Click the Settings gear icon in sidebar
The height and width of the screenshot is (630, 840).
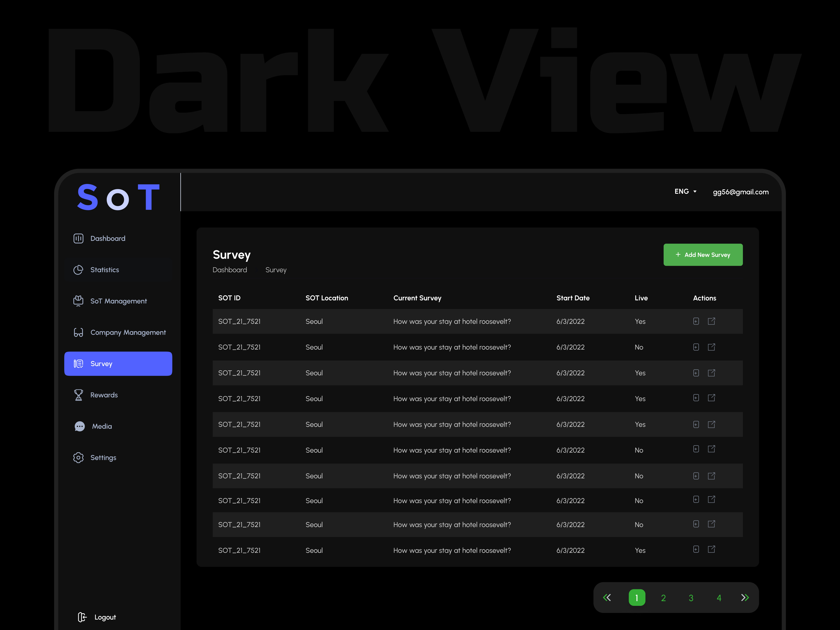coord(78,458)
